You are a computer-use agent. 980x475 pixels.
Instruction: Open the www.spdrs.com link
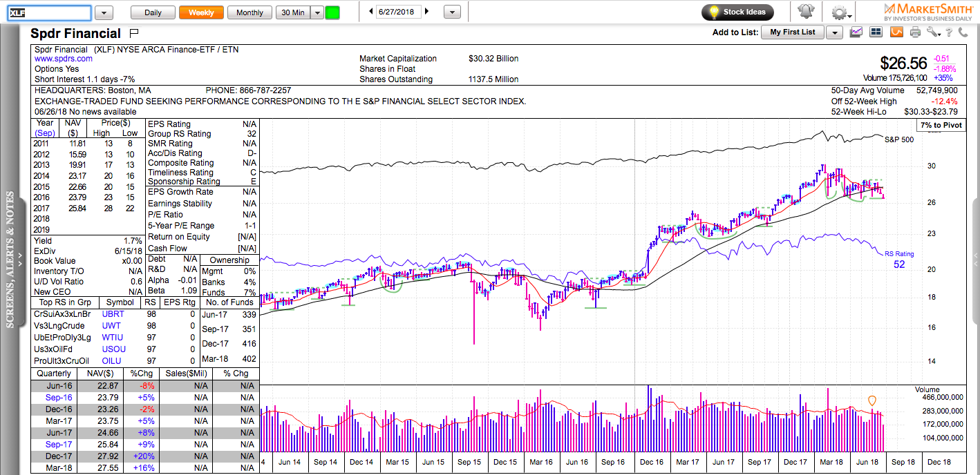click(x=64, y=59)
